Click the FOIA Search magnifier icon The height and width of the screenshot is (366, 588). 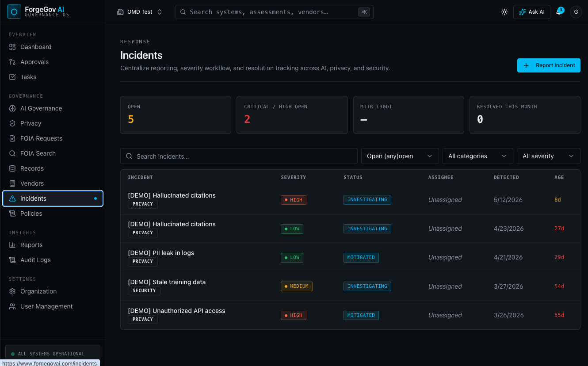(12, 153)
